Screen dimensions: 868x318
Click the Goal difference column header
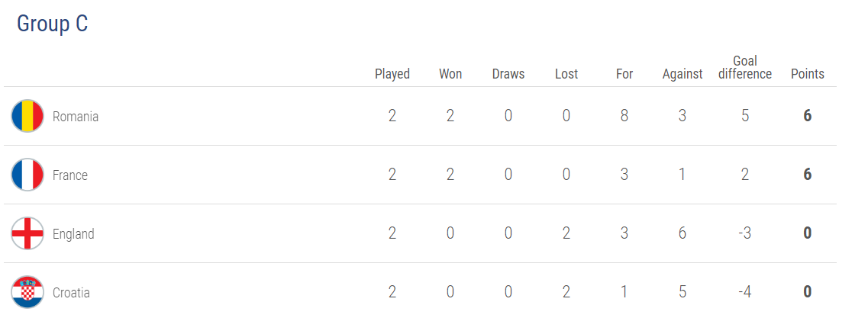tap(745, 67)
